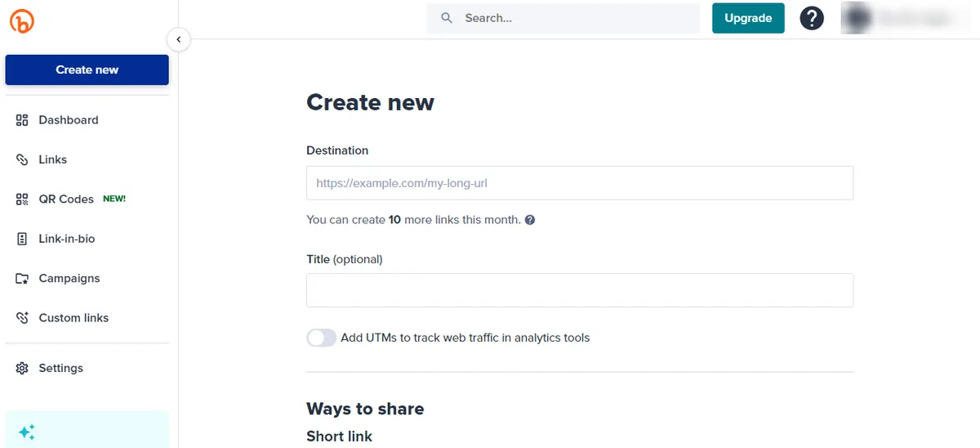
Task: Click the Create new page heading
Action: pyautogui.click(x=370, y=102)
